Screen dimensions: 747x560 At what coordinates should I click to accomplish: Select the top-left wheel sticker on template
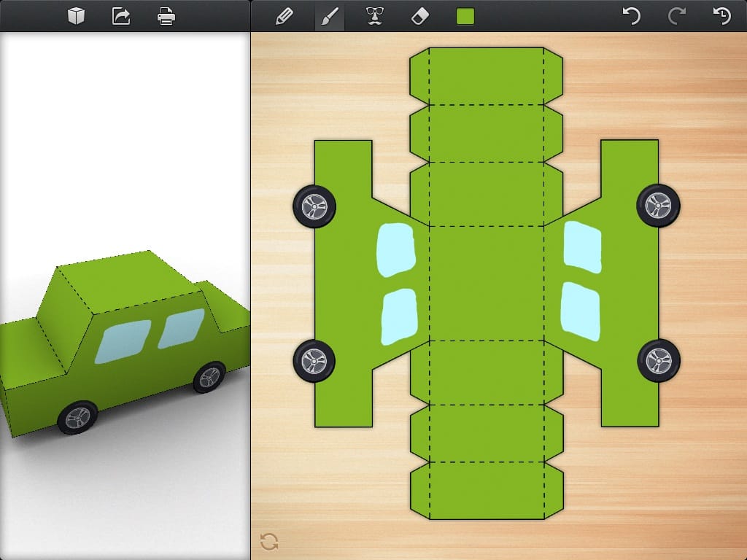(x=314, y=206)
